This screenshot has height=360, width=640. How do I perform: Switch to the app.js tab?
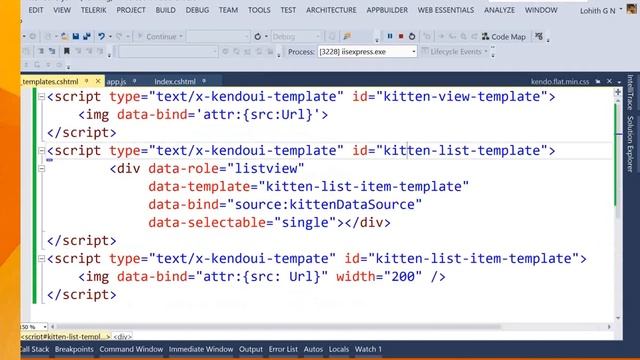coord(116,82)
